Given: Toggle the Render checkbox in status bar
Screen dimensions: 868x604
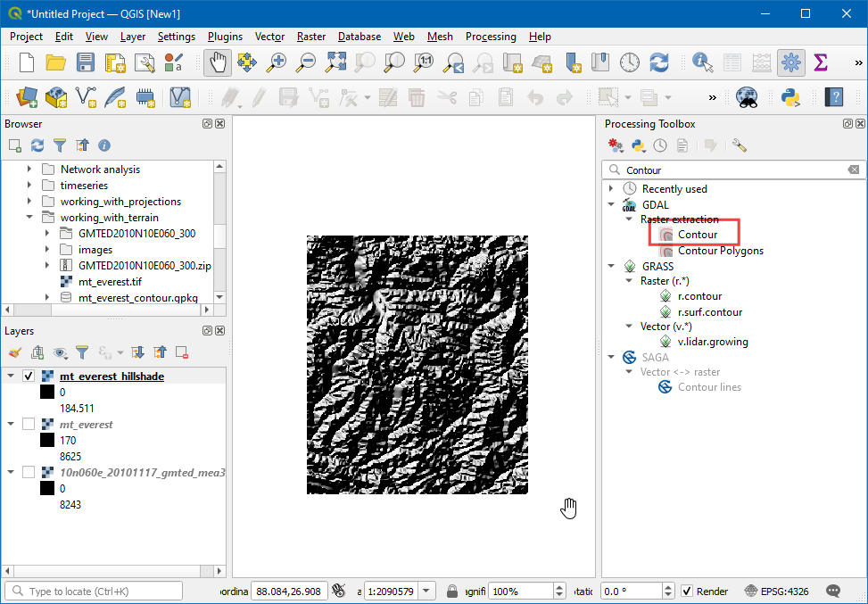Looking at the screenshot, I should [687, 592].
